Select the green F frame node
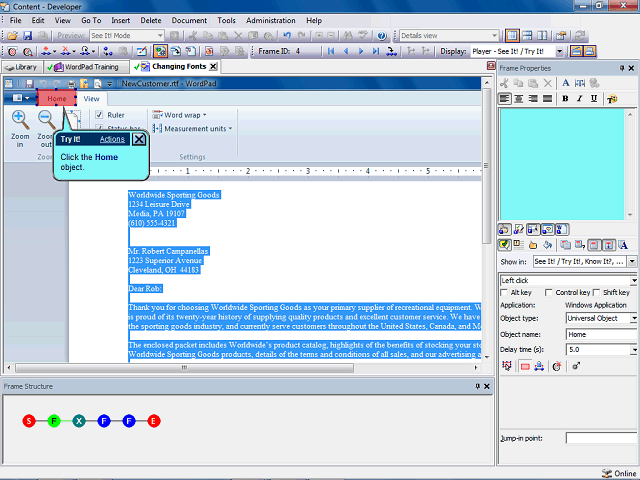 [54, 421]
